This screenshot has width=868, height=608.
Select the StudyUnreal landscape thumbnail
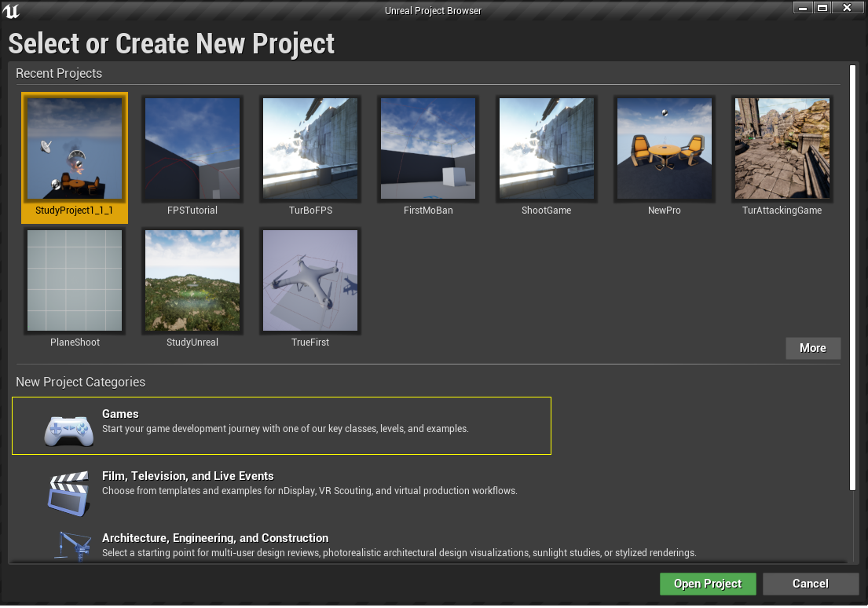[x=192, y=280]
